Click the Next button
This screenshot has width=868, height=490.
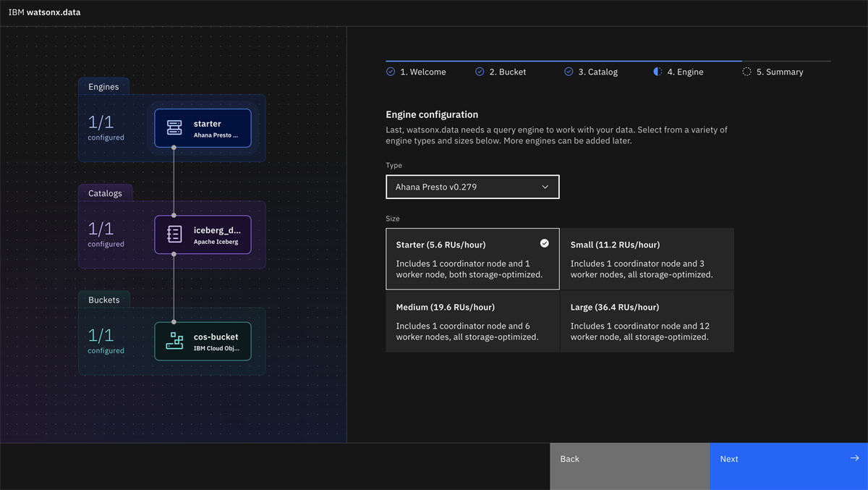pyautogui.click(x=788, y=466)
